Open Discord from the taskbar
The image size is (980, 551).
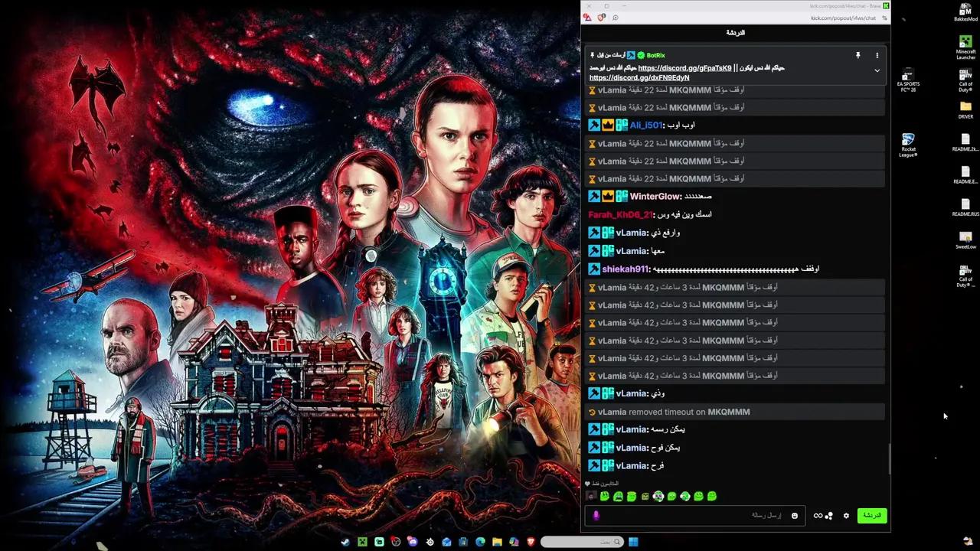(x=413, y=542)
